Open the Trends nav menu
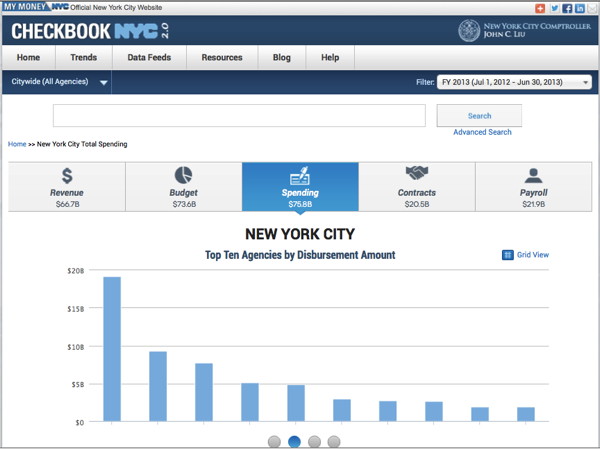The width and height of the screenshot is (600, 449). (84, 57)
